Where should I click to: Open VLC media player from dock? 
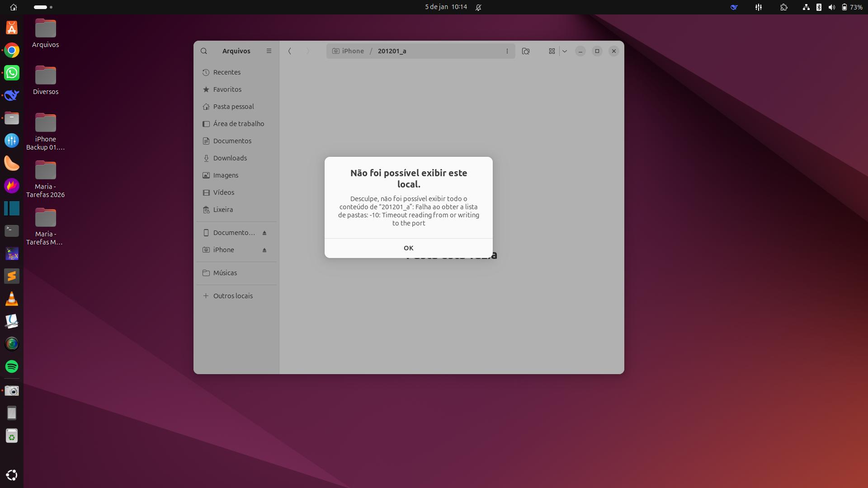[x=12, y=299]
